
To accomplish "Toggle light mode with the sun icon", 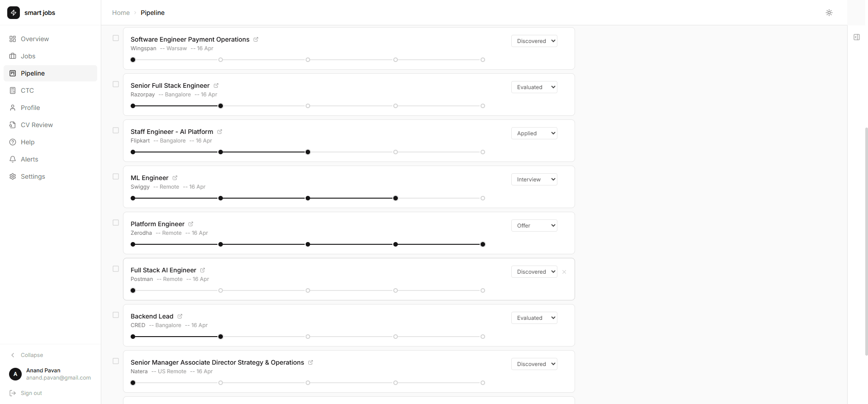I will coord(829,13).
